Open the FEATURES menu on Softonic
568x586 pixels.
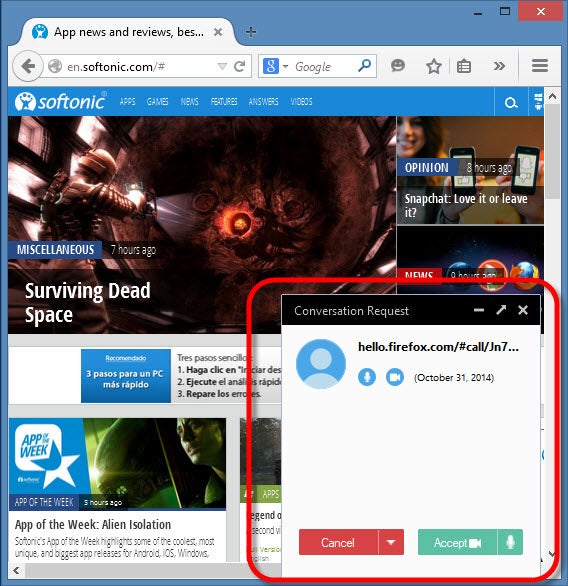pos(224,102)
